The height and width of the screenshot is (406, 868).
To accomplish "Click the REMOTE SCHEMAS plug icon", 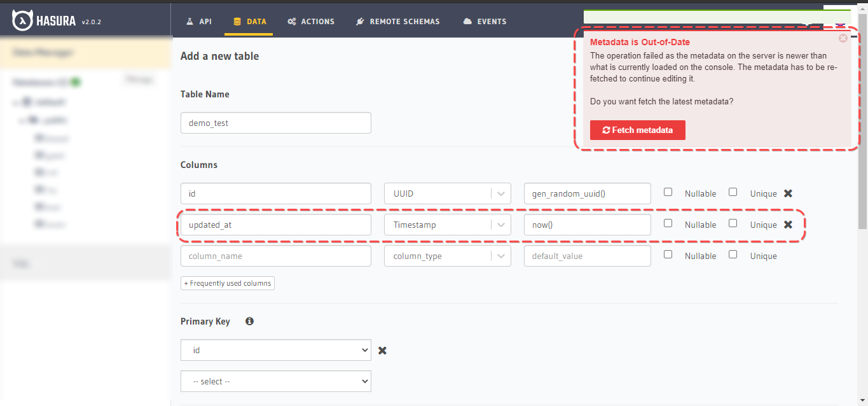I will [360, 22].
